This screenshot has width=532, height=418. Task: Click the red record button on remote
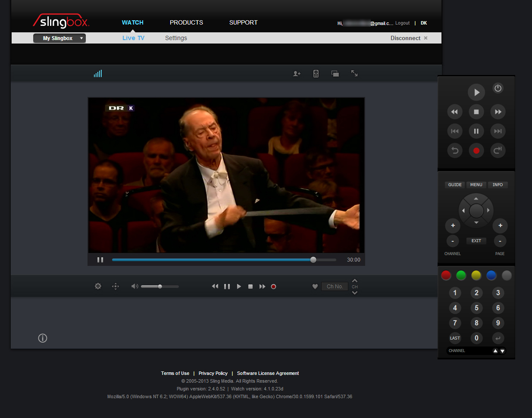coord(476,150)
